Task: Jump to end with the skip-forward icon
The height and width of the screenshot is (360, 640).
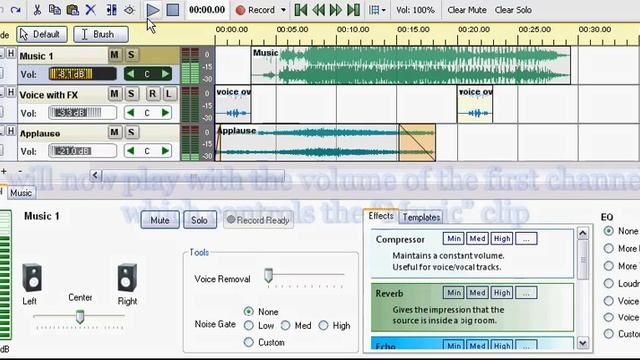Action: click(353, 10)
